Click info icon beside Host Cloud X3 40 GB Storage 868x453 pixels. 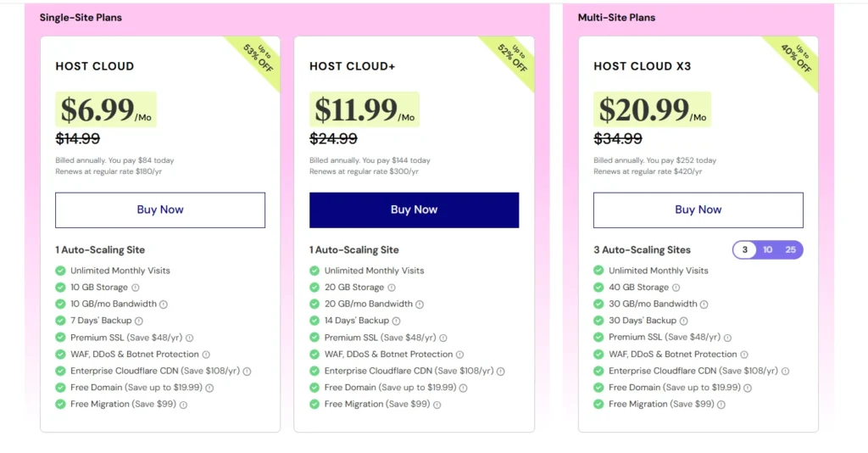[676, 288]
